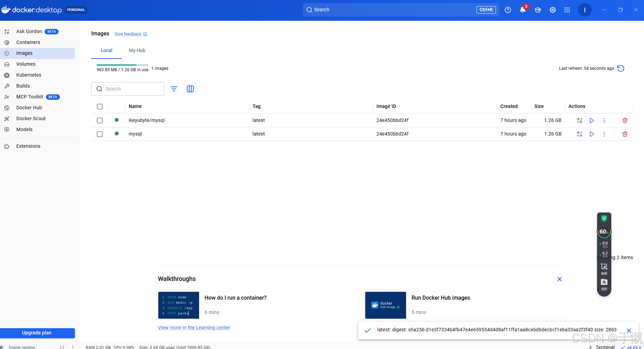
Task: Open engine options menu in status bar
Action: click(x=73, y=347)
